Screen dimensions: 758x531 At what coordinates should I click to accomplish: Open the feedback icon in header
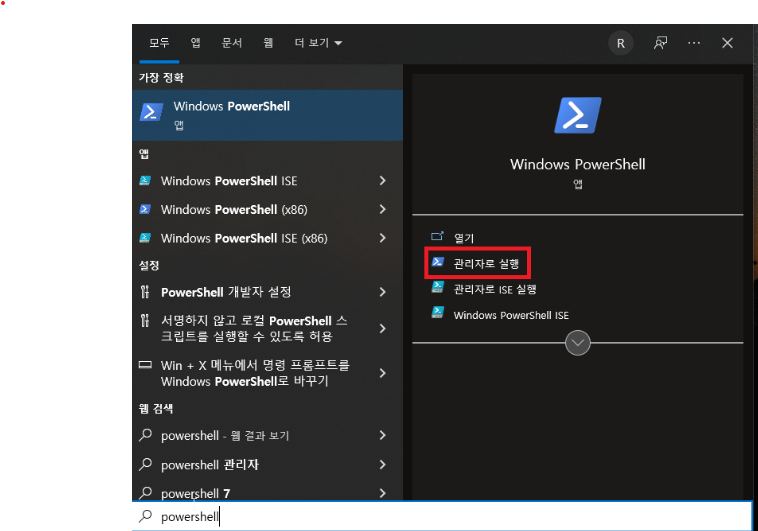660,43
